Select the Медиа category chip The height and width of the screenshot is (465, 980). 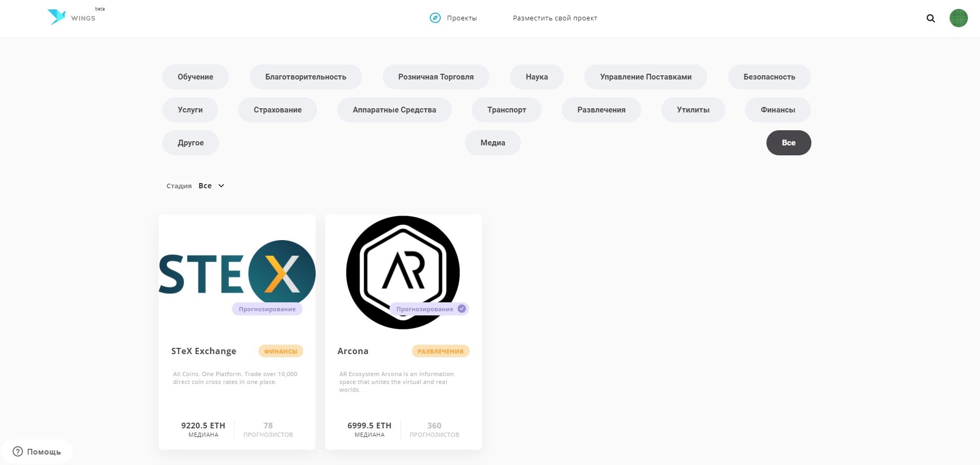493,143
